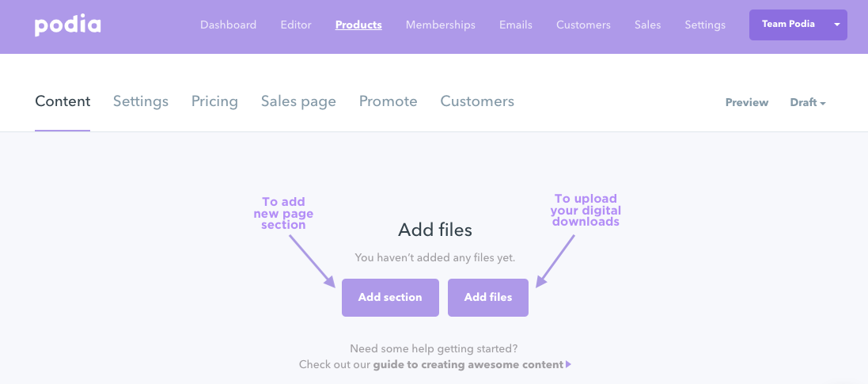Open the guide to creating awesome content
Image resolution: width=868 pixels, height=384 pixels.
pyautogui.click(x=468, y=365)
